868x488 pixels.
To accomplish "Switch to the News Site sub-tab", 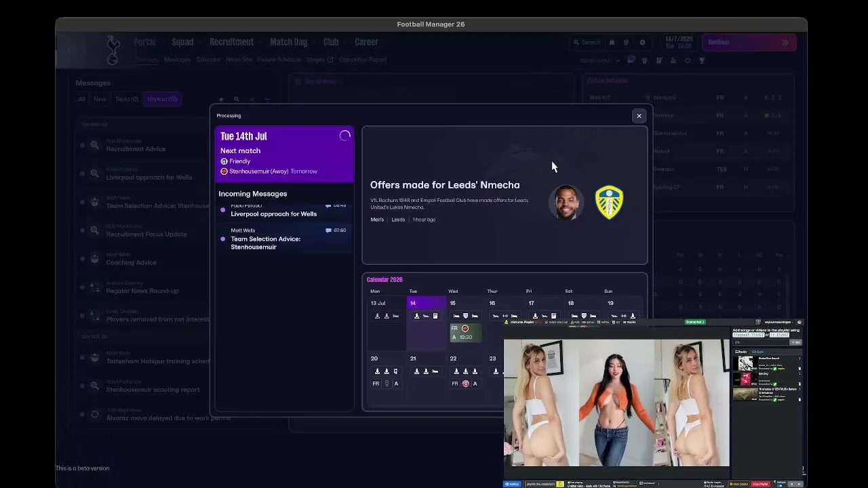I will [x=239, y=60].
